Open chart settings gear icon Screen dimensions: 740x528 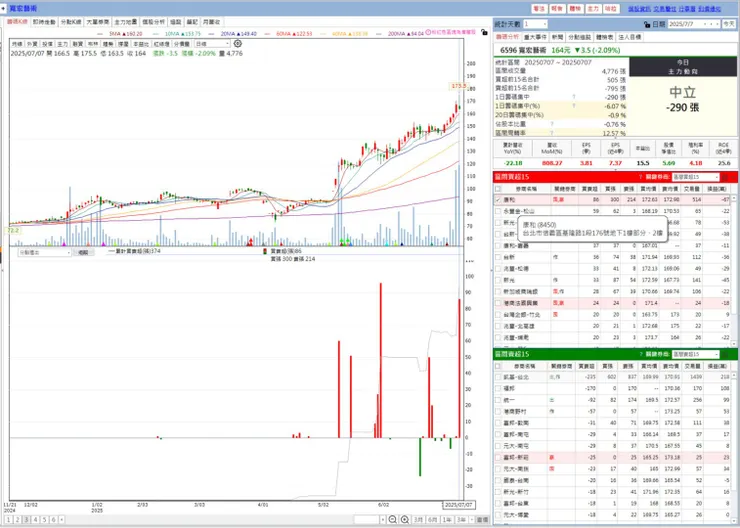pyautogui.click(x=238, y=43)
